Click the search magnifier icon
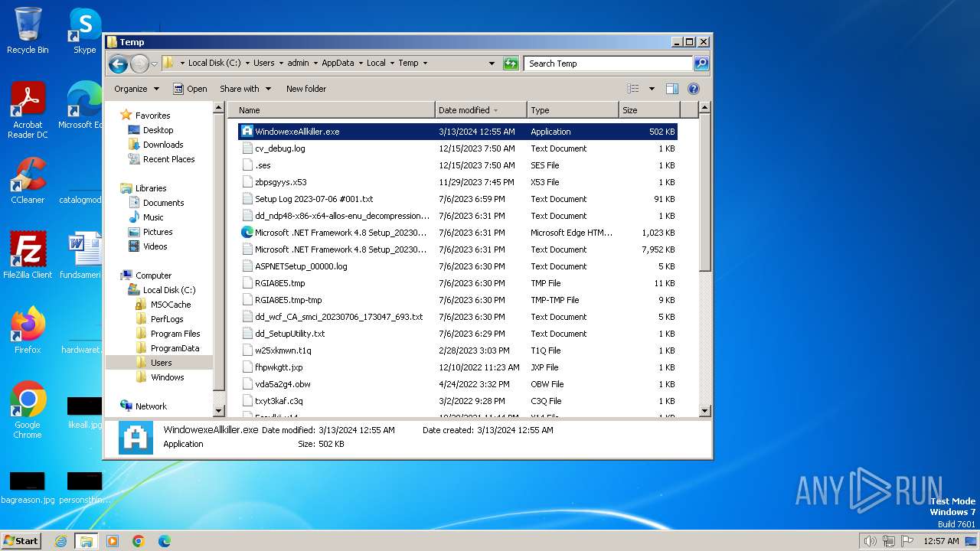The width and height of the screenshot is (980, 551). (x=701, y=64)
